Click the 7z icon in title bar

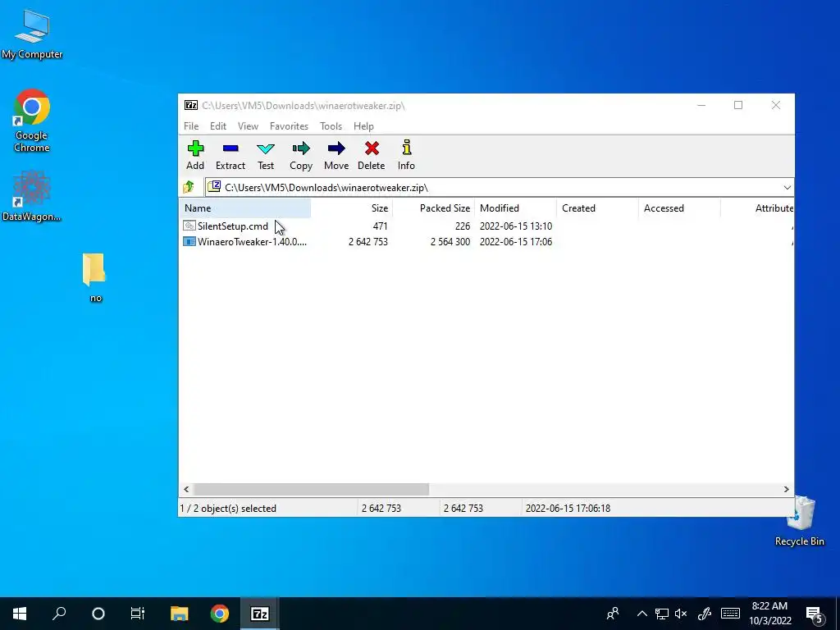190,105
